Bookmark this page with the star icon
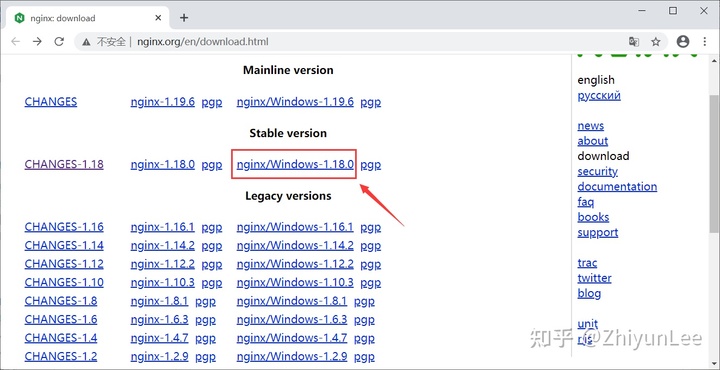 [656, 42]
